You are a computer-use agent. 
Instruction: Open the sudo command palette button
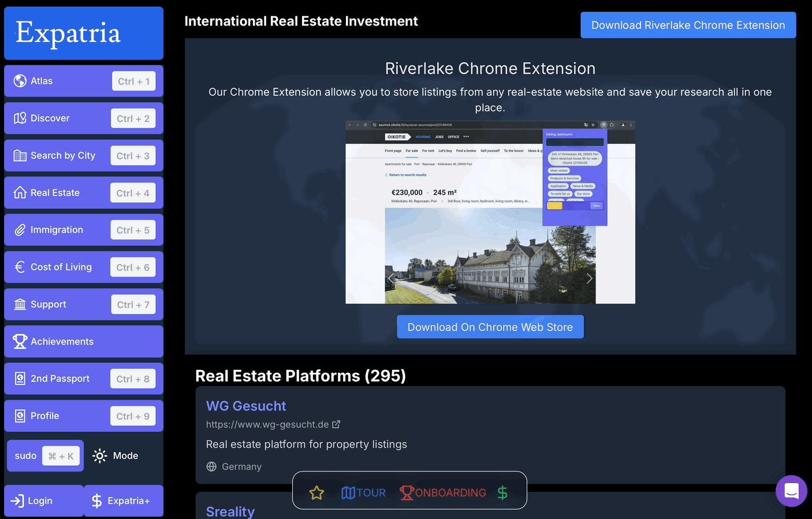(x=45, y=456)
